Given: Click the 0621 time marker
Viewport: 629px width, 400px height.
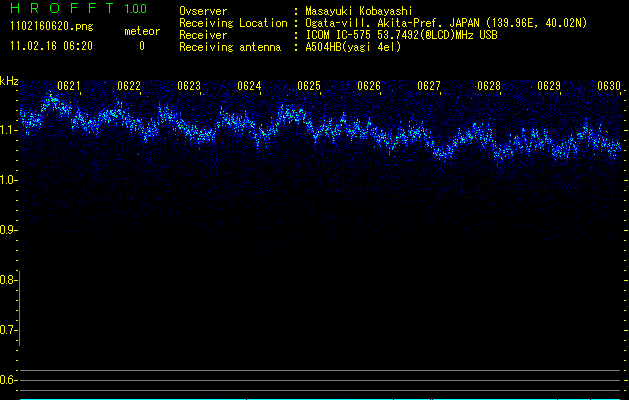Looking at the screenshot, I should tap(69, 87).
